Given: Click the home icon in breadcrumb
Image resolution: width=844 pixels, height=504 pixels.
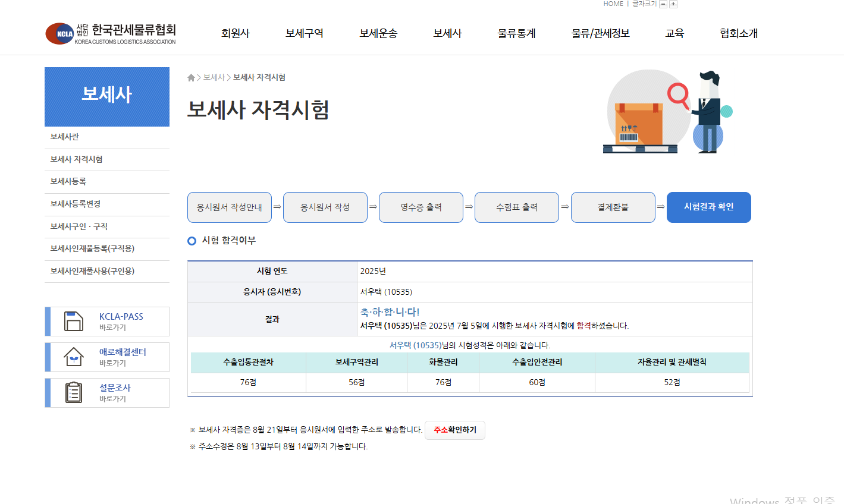Looking at the screenshot, I should click(191, 78).
